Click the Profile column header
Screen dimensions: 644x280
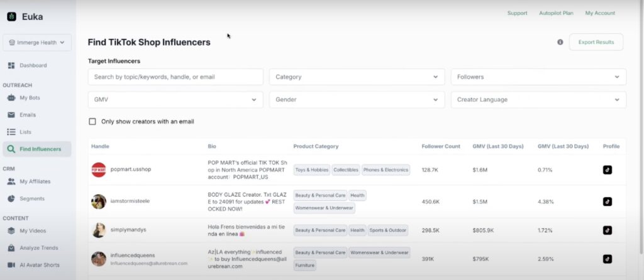(611, 146)
